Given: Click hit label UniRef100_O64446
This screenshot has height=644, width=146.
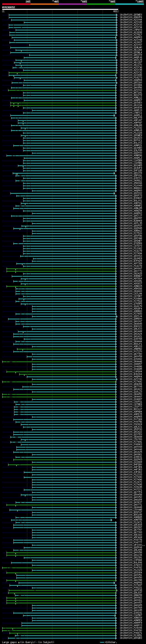Looking at the screenshot, I should 131,361.
